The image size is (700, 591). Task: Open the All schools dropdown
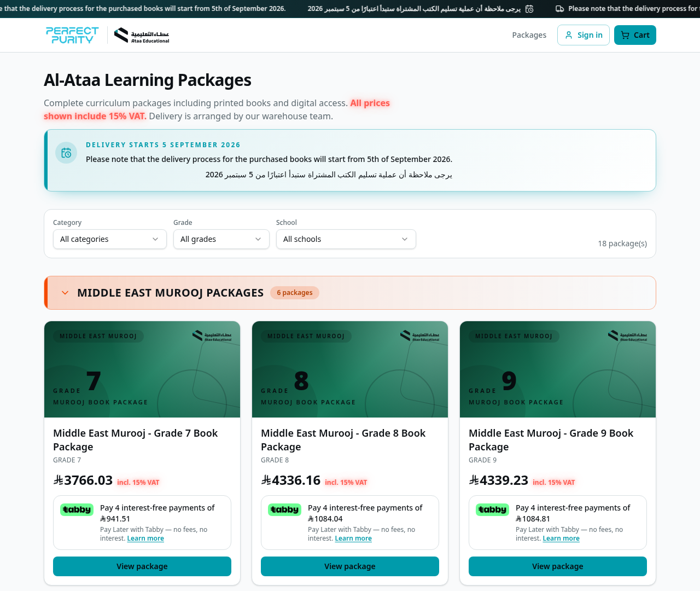346,239
